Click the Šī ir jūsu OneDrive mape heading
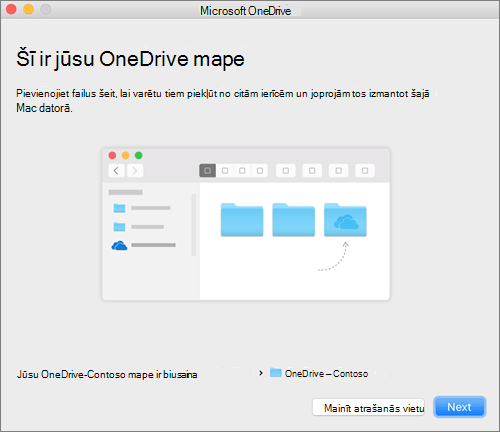The width and height of the screenshot is (500, 432). pos(130,59)
